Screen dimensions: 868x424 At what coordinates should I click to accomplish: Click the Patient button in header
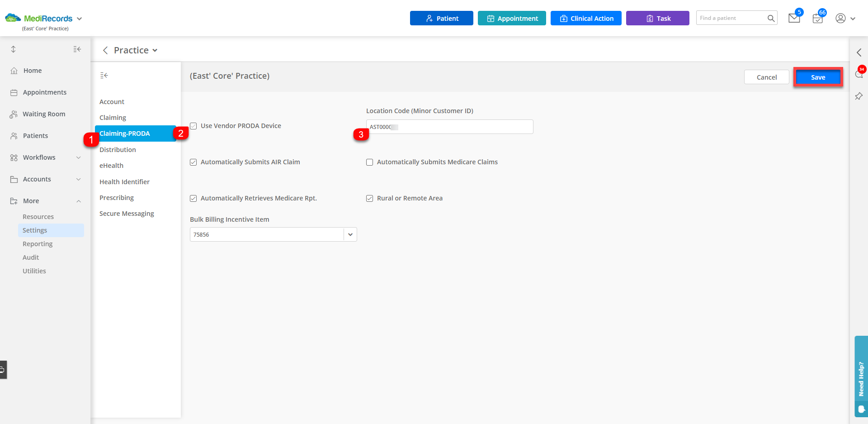coord(442,18)
